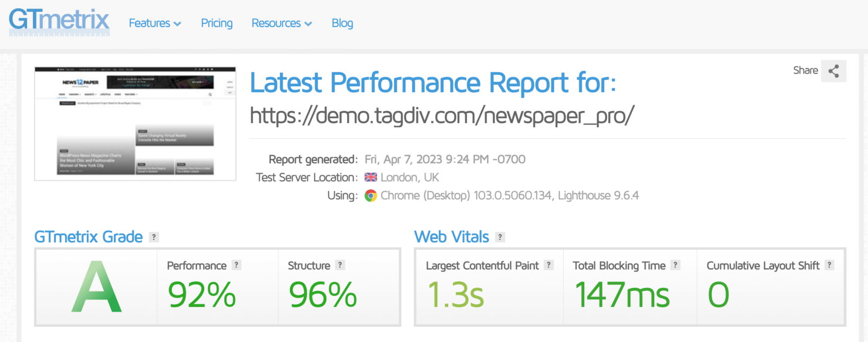Expand the Features dropdown menu
The height and width of the screenshot is (342, 868).
tap(155, 23)
